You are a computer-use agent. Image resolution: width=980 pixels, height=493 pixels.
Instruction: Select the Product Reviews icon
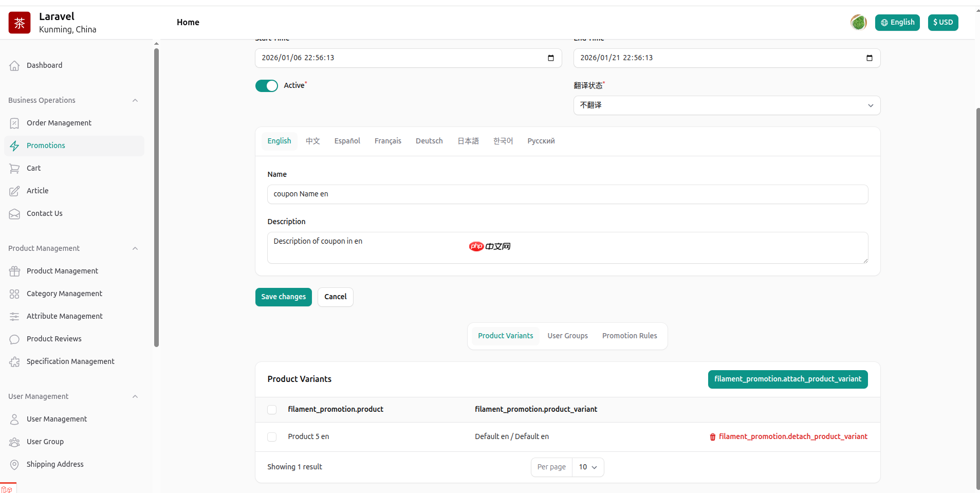(15, 339)
